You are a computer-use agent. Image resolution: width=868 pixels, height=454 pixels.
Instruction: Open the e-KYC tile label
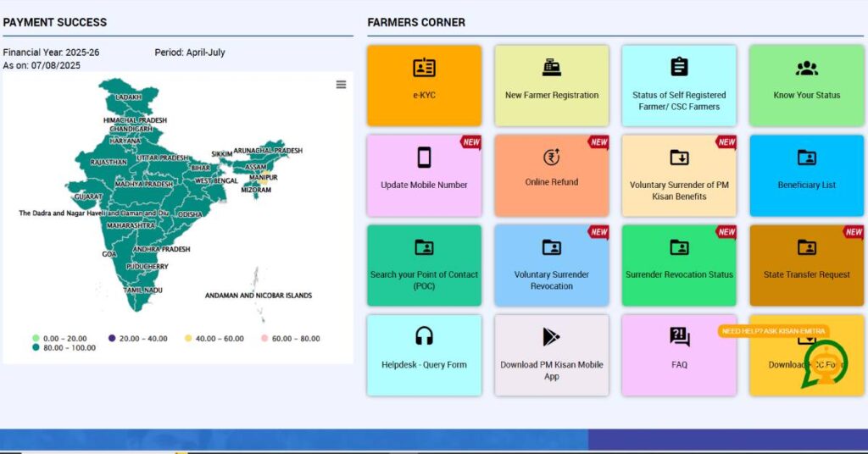point(424,95)
